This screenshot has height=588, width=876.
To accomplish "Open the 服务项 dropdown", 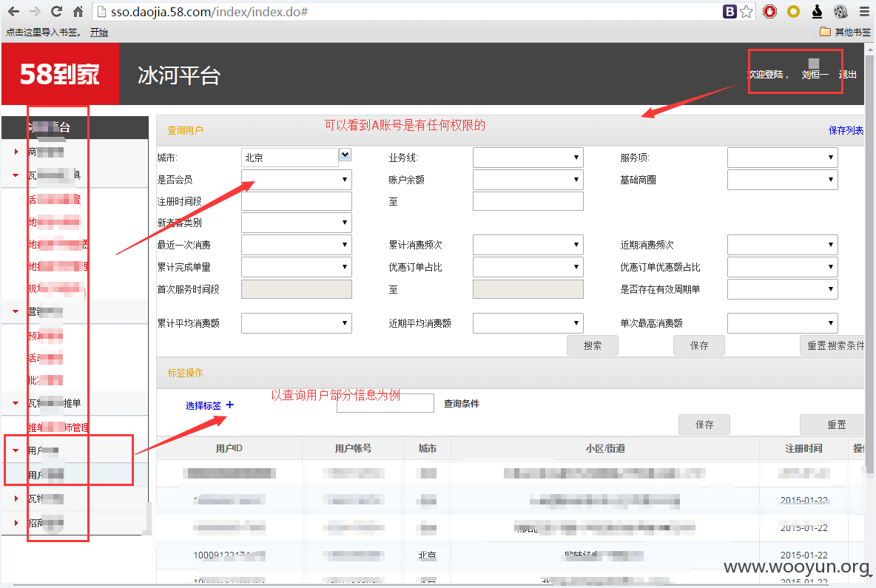I will [782, 158].
